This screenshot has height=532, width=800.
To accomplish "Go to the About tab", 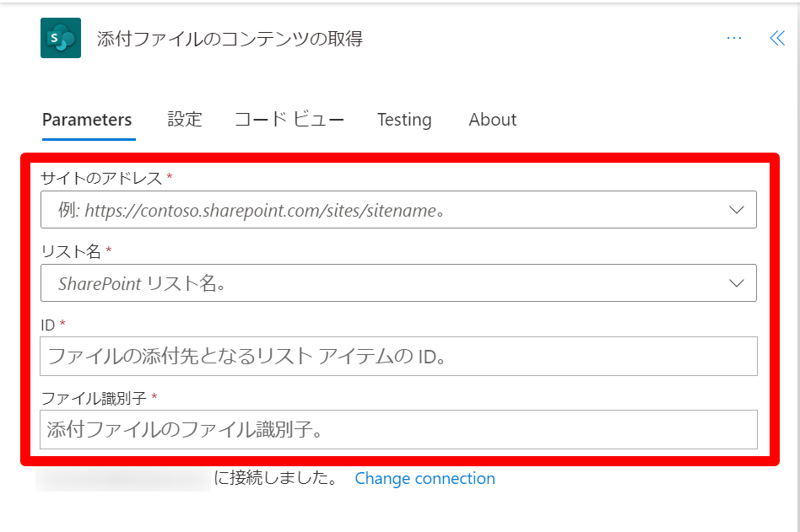I will [493, 120].
